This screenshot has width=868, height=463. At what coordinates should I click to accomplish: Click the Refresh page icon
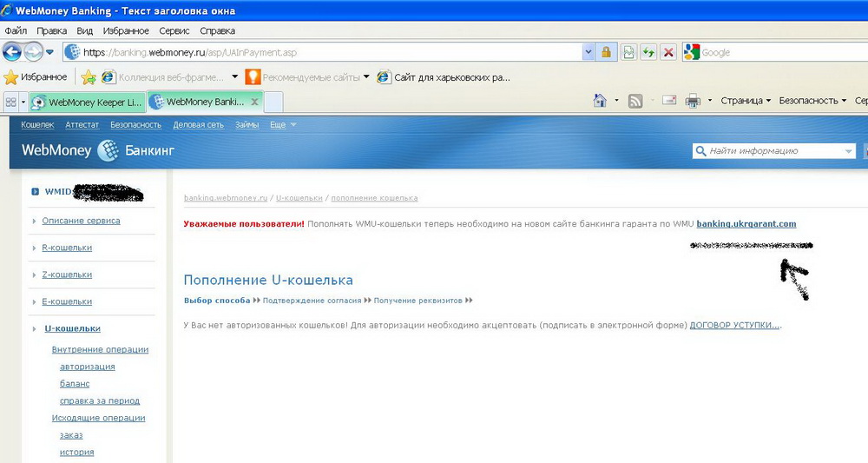tap(648, 53)
